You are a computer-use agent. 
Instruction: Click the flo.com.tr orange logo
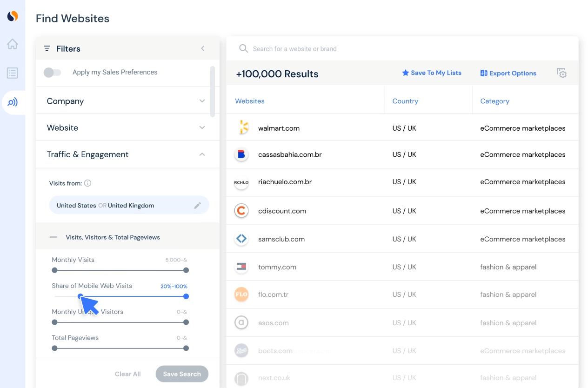241,294
